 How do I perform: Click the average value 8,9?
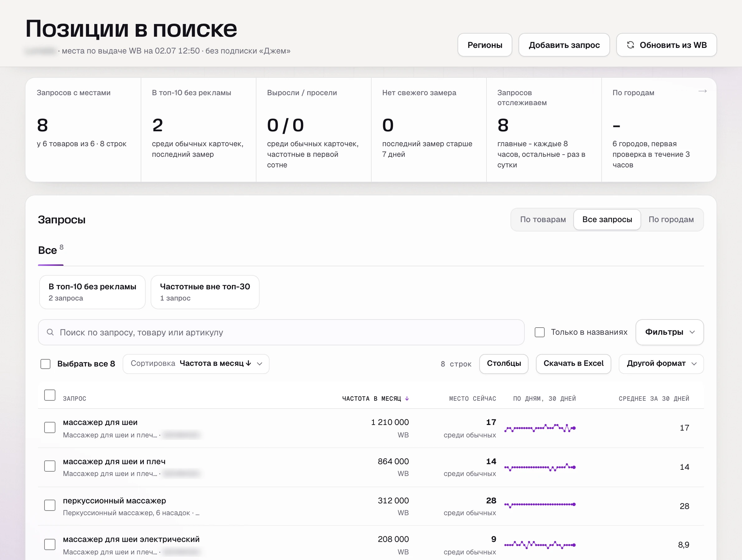pos(683,545)
